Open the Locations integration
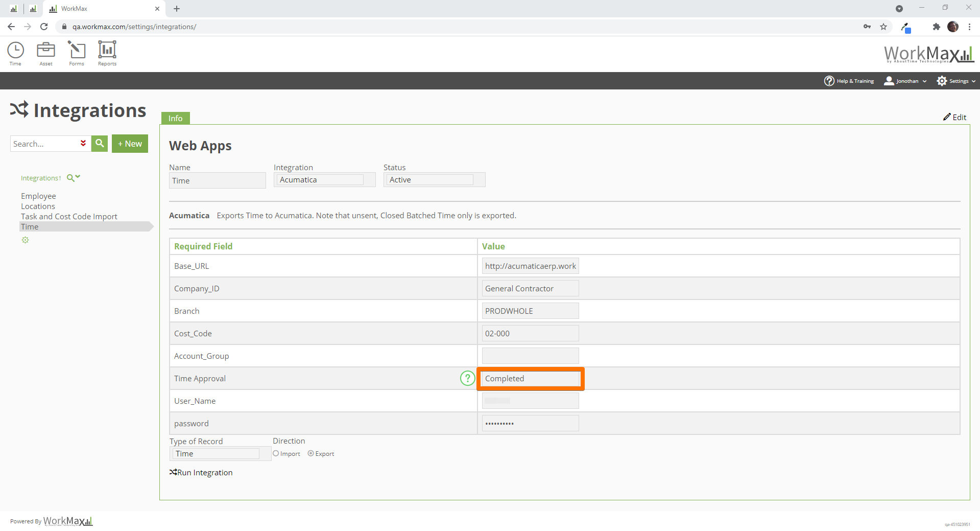The width and height of the screenshot is (980, 531). coord(38,206)
